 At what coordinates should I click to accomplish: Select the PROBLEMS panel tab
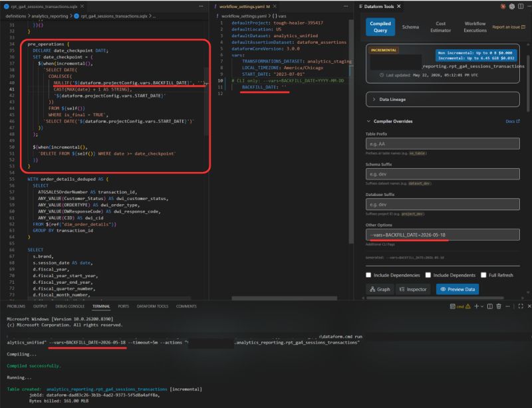16,306
